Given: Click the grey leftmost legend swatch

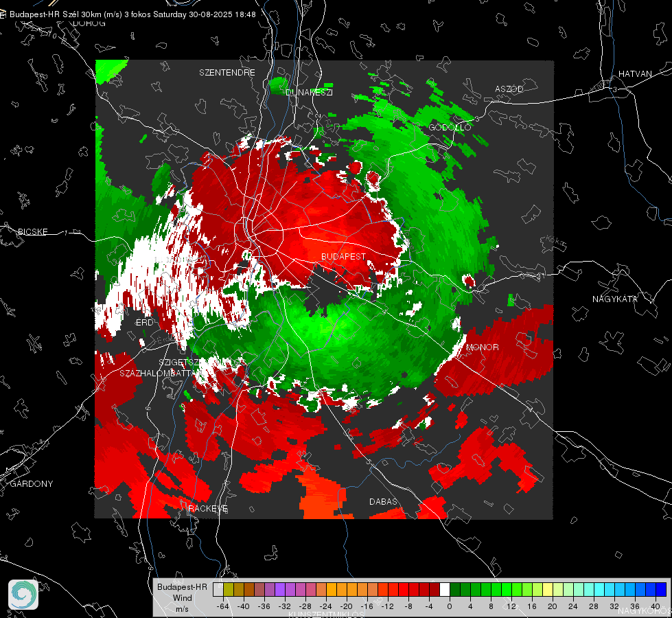Looking at the screenshot, I should point(218,590).
